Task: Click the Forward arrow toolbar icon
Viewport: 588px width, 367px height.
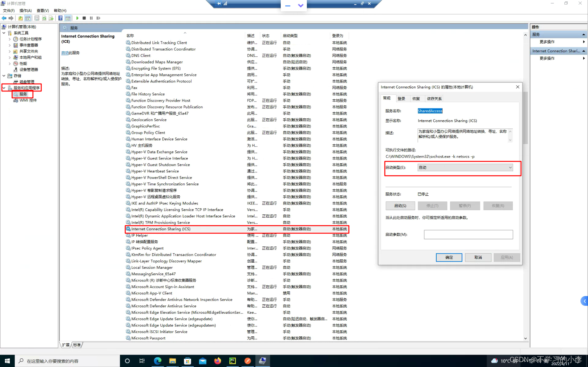Action: point(11,18)
